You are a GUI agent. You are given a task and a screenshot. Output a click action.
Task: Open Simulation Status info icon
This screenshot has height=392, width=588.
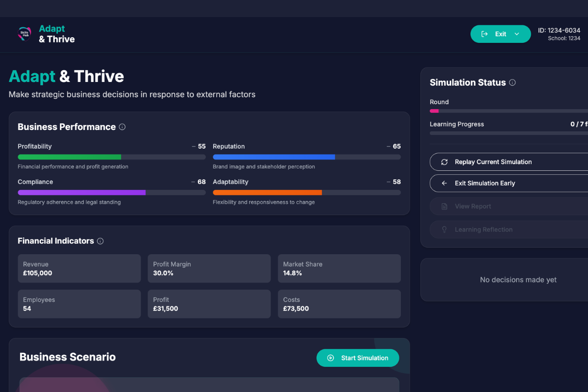[512, 83]
